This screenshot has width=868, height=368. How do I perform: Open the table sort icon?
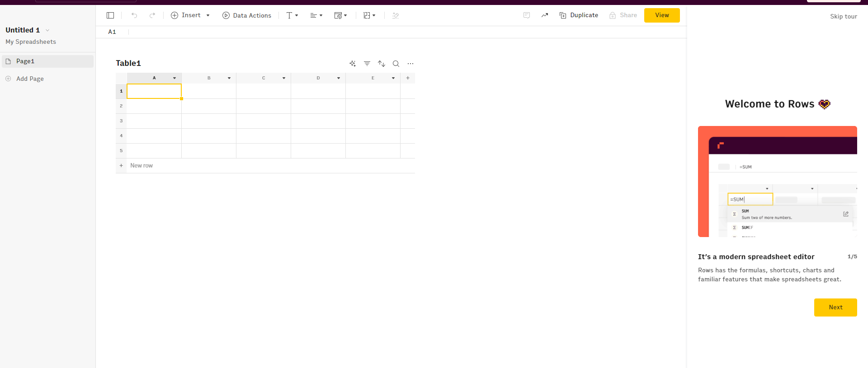(x=382, y=64)
